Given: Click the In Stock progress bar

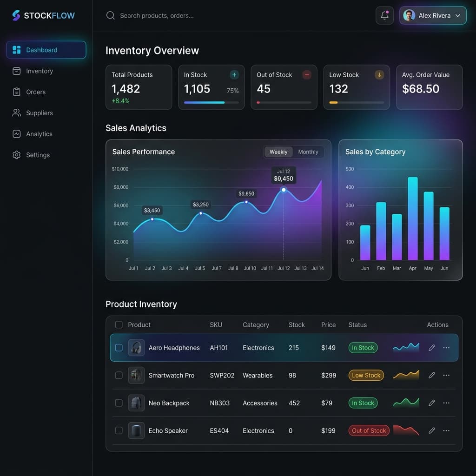Looking at the screenshot, I should pyautogui.click(x=212, y=103).
